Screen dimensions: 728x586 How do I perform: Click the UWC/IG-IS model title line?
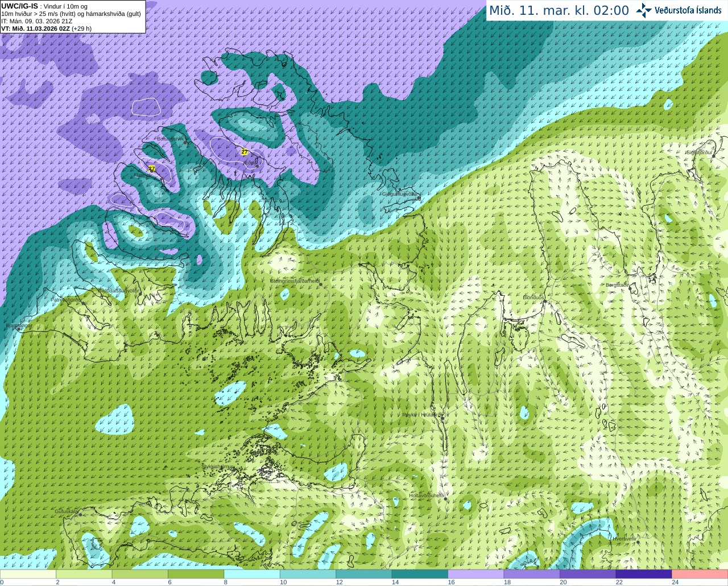44,6
